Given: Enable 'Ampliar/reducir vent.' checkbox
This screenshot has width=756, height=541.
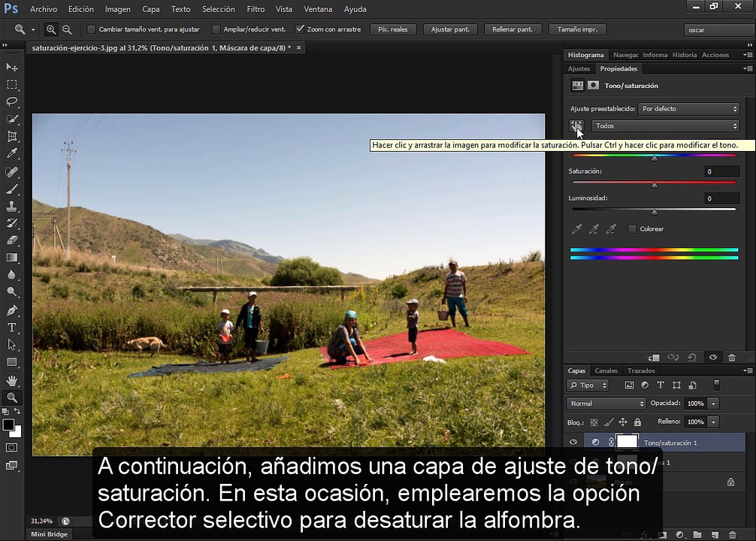Looking at the screenshot, I should point(216,29).
